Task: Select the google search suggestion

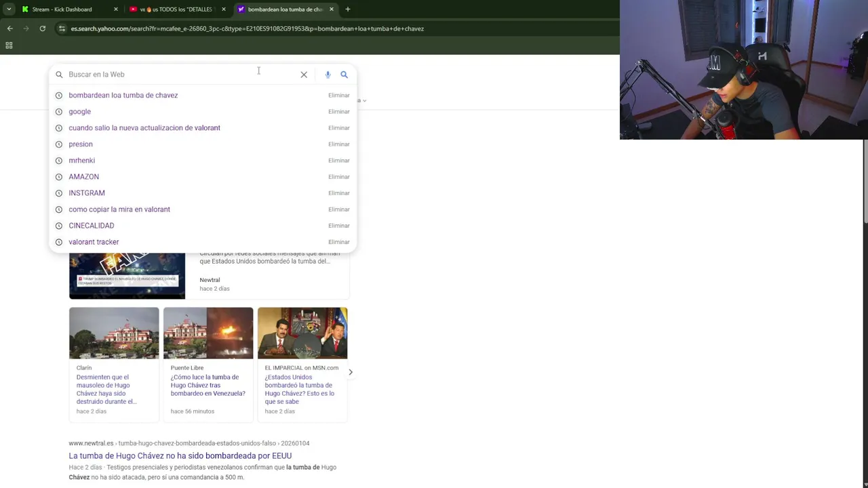Action: (x=79, y=112)
